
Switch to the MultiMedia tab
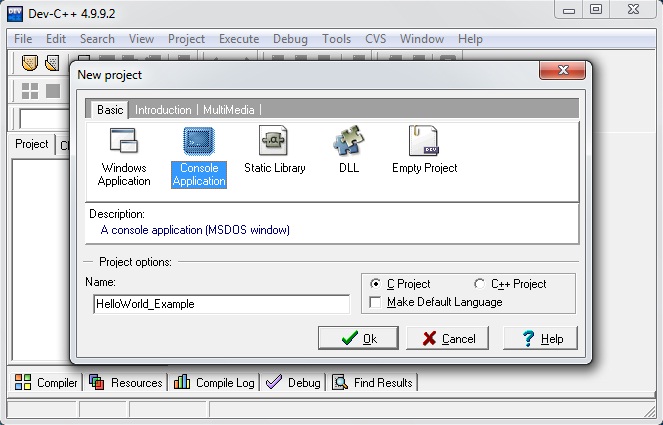point(229,110)
